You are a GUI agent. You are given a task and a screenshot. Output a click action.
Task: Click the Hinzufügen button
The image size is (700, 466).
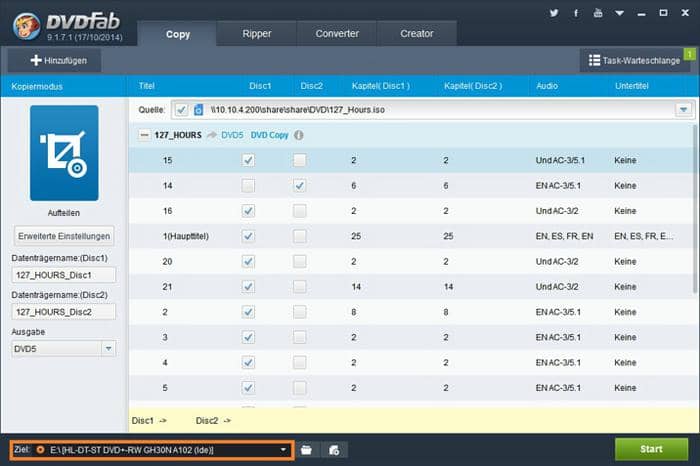click(54, 60)
